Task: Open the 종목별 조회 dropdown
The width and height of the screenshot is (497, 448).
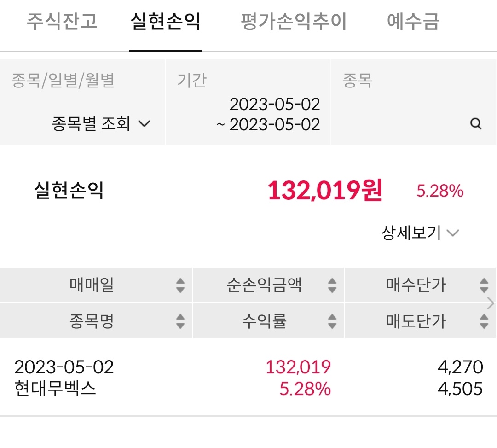Action: (x=101, y=123)
